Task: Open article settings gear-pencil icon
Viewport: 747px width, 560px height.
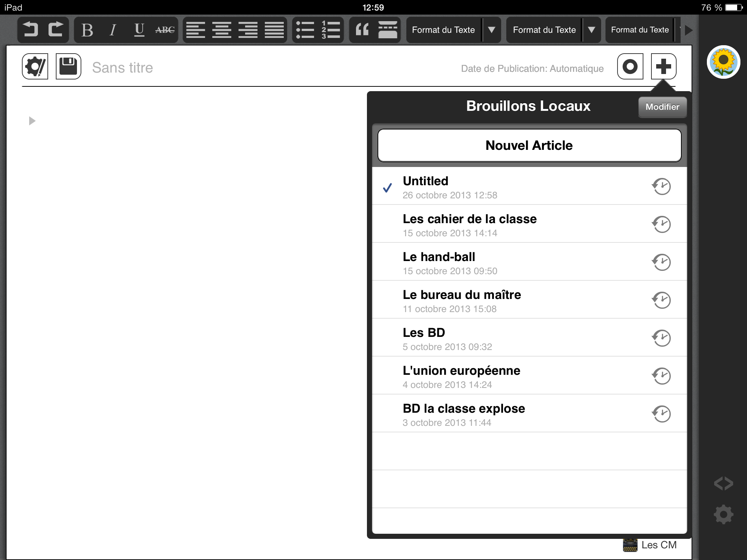Action: click(35, 66)
